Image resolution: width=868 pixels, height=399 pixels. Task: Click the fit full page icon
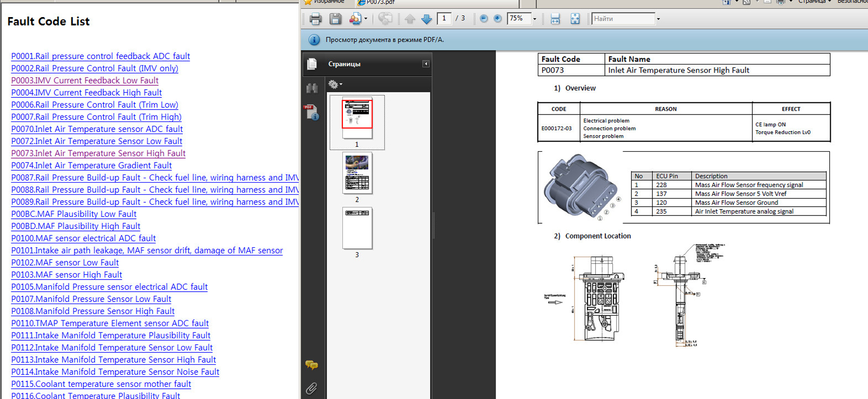(x=575, y=19)
